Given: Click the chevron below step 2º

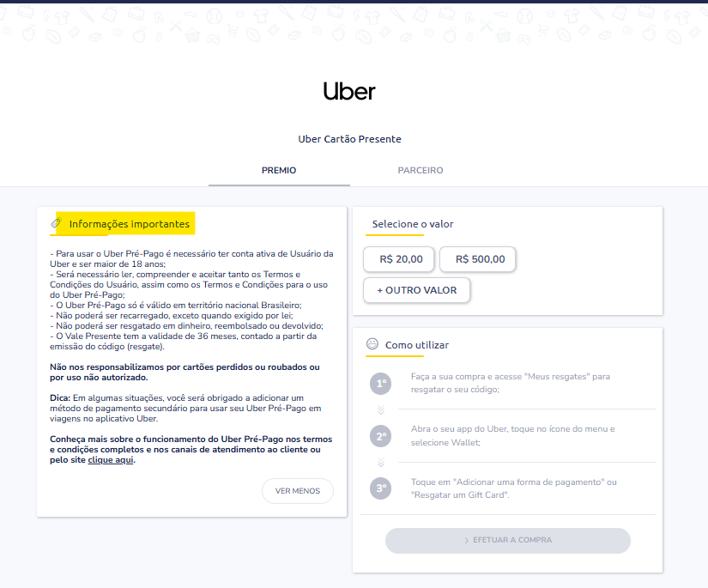Looking at the screenshot, I should click(380, 463).
